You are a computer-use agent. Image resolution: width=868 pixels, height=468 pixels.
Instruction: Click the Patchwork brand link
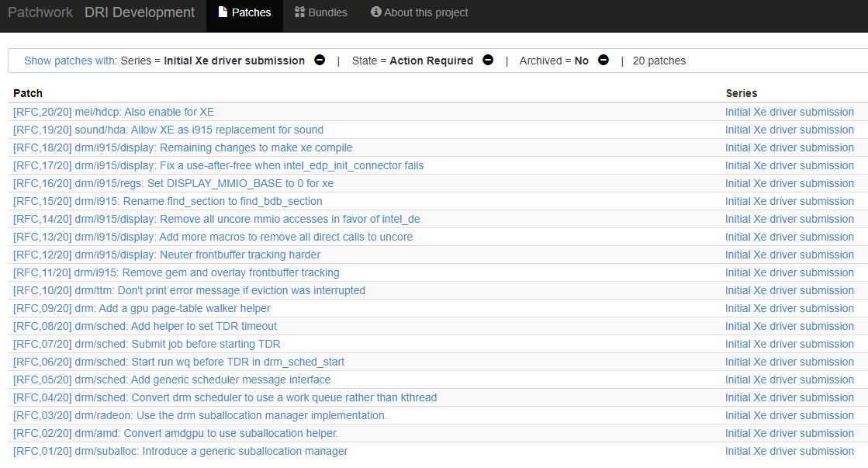(x=40, y=12)
